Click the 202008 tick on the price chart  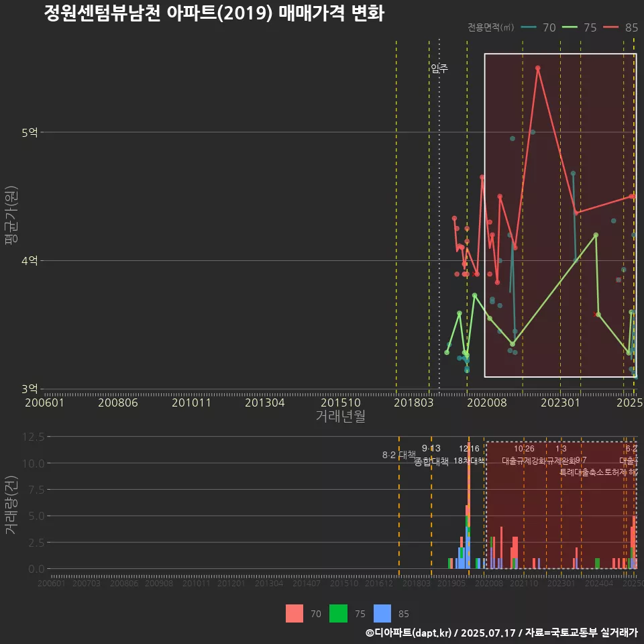(487, 402)
